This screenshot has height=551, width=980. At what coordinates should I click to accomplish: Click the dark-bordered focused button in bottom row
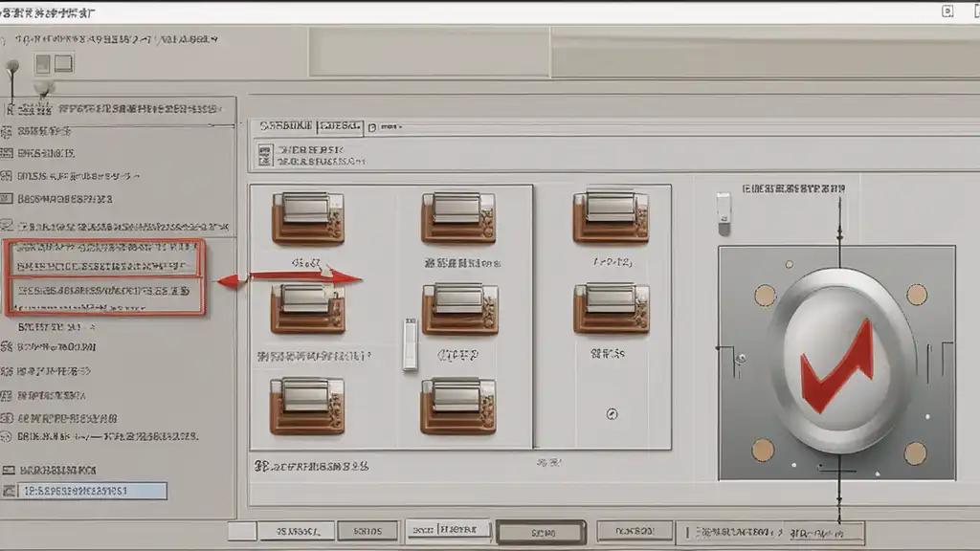pyautogui.click(x=542, y=532)
